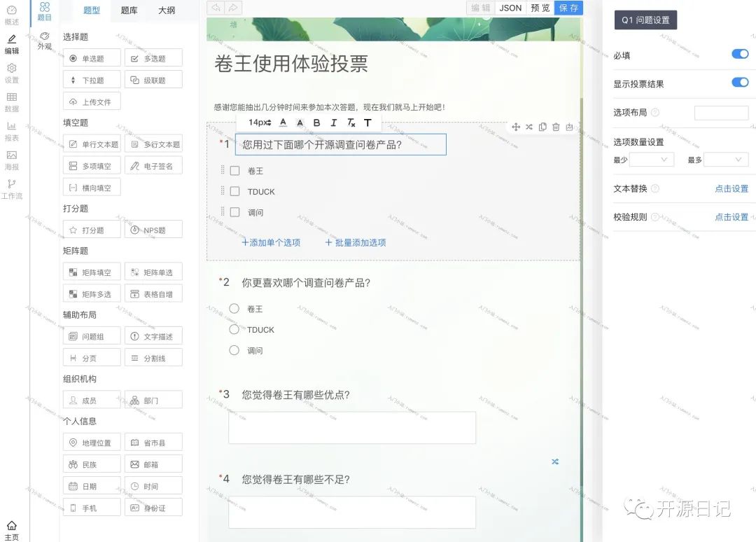This screenshot has height=542, width=756.
Task: Add a 多选题 question type
Action: (x=153, y=58)
